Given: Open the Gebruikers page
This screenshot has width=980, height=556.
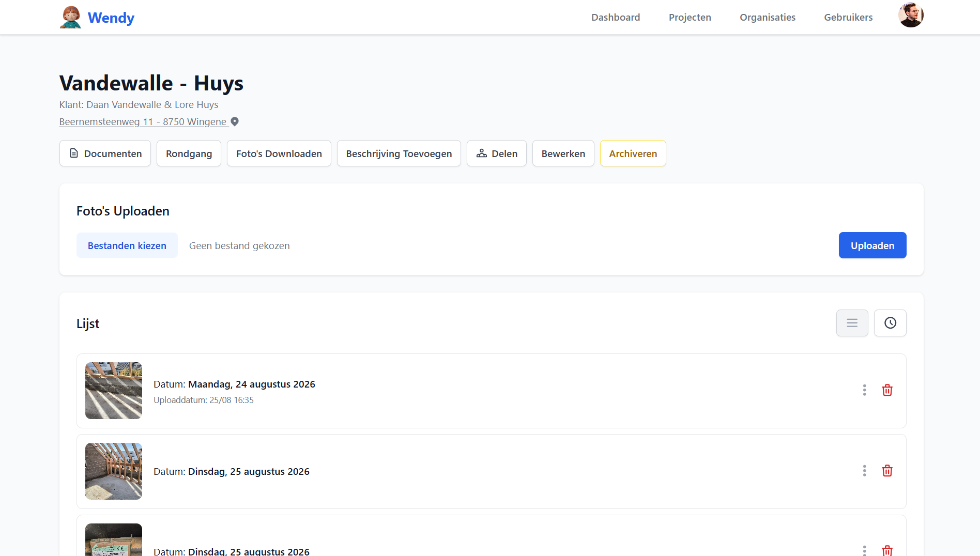Looking at the screenshot, I should point(848,17).
